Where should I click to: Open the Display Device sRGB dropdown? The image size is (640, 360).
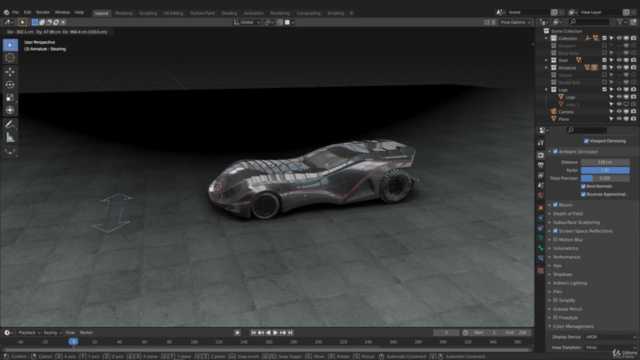pos(610,337)
